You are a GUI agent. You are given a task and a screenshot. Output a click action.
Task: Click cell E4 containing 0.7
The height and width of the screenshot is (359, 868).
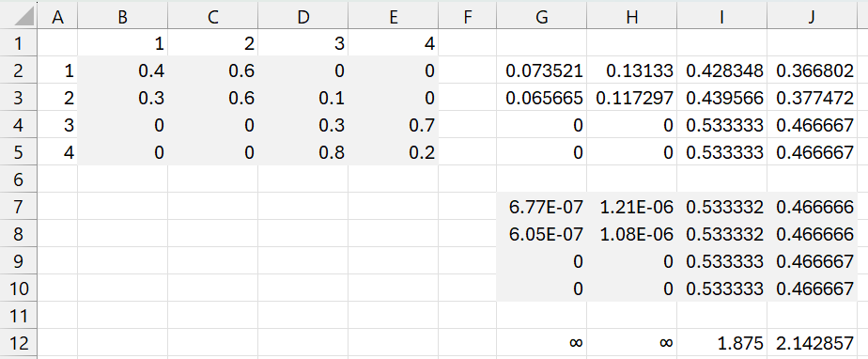(x=393, y=124)
